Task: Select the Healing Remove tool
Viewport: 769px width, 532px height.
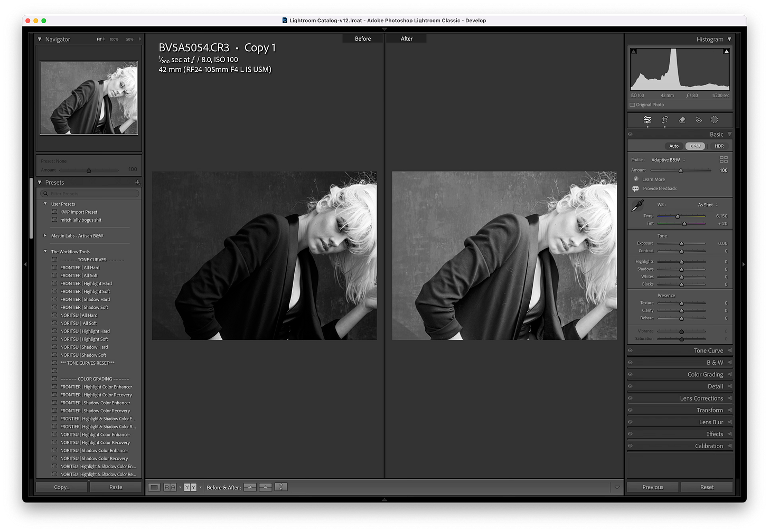Action: (682, 120)
